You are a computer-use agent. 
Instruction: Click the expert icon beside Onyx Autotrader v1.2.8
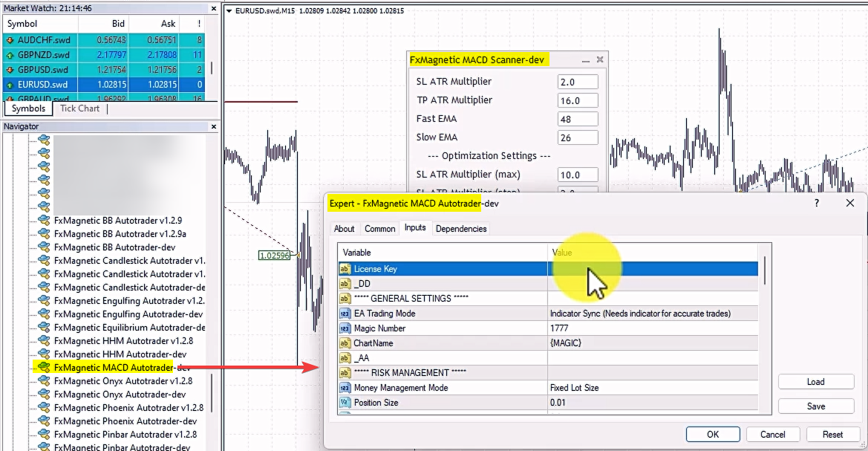[x=44, y=381]
